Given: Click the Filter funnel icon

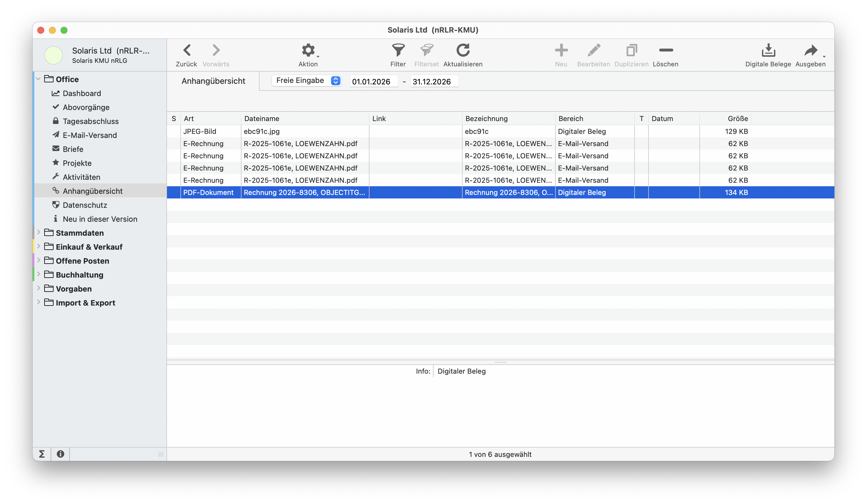Looking at the screenshot, I should click(398, 51).
